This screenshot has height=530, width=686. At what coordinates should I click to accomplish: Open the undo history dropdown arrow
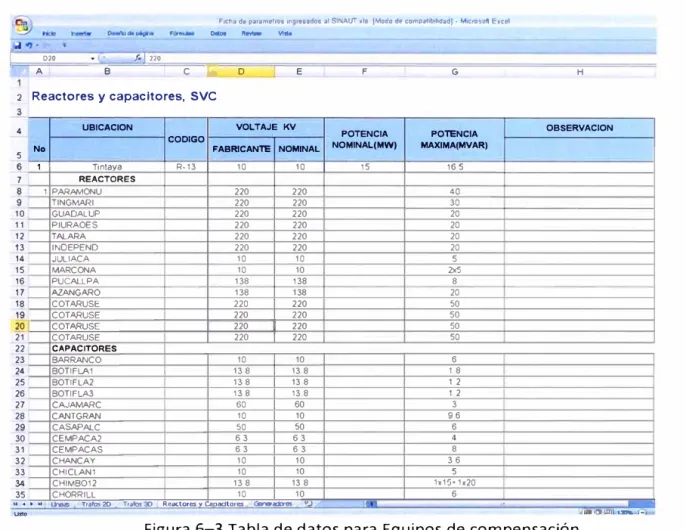(37, 46)
